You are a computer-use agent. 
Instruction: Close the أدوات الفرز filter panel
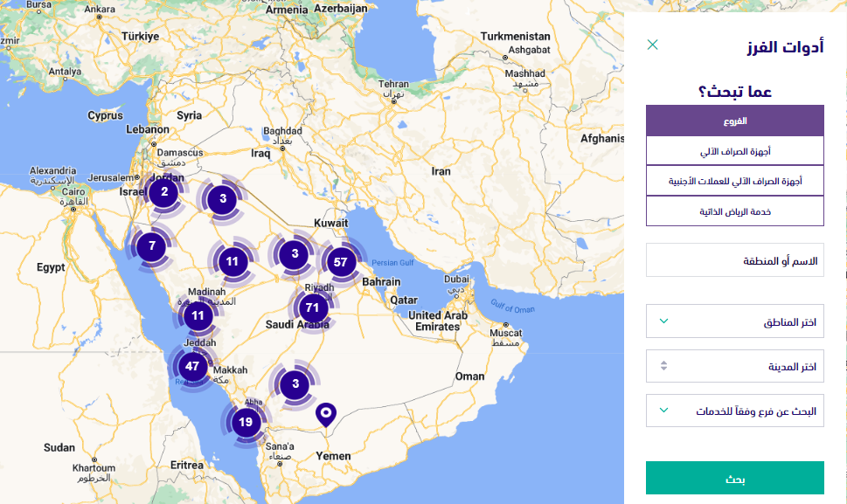[x=652, y=45]
